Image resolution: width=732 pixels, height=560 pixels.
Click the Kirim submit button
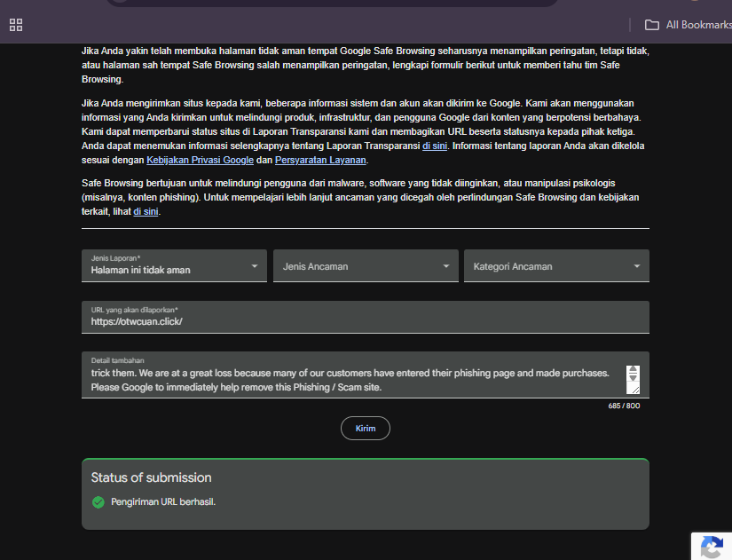[365, 429]
